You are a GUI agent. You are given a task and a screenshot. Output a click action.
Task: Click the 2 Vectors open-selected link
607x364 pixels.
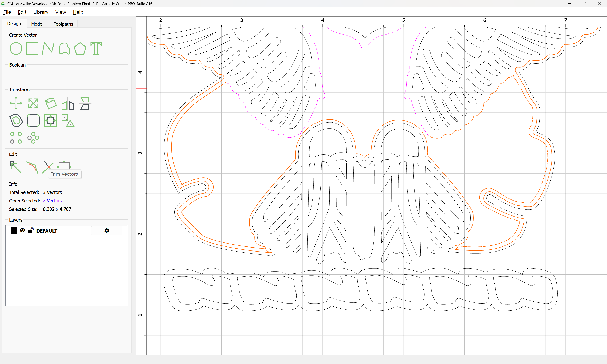(52, 201)
